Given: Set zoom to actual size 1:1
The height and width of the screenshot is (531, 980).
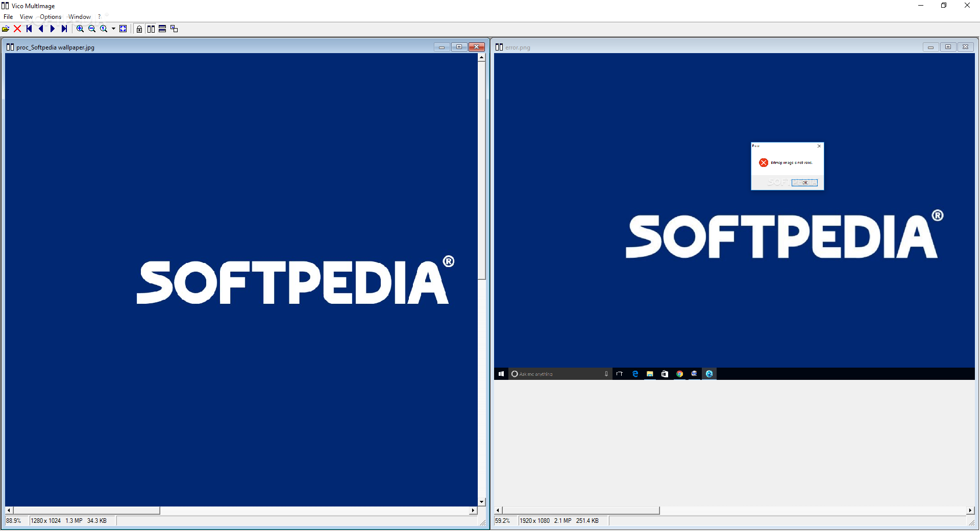Looking at the screenshot, I should (x=104, y=29).
